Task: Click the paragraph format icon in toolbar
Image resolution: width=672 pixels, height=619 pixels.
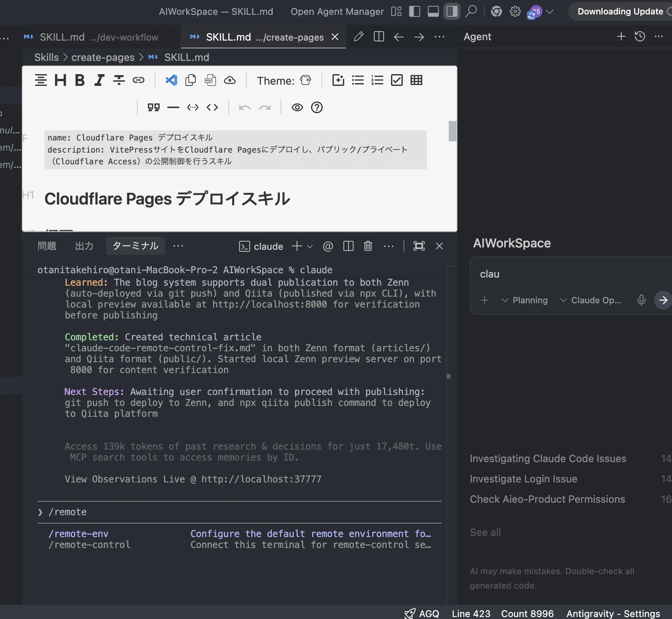Action: point(41,80)
